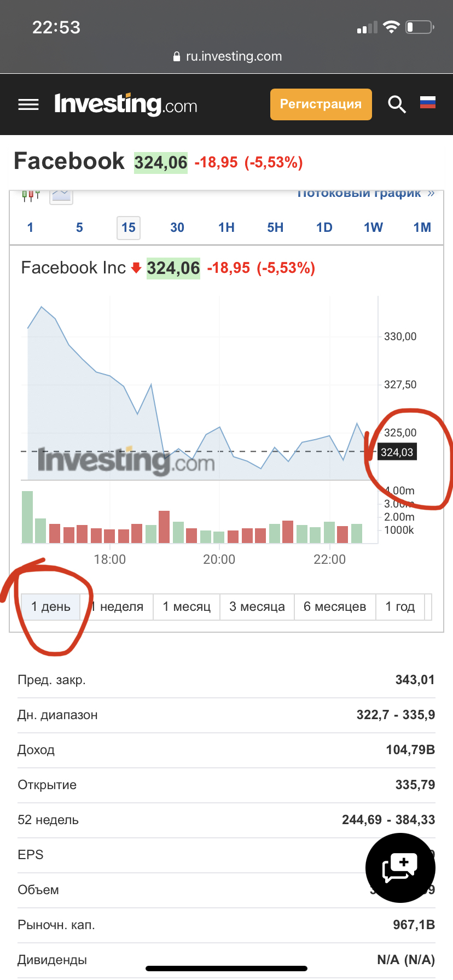The height and width of the screenshot is (980, 453).
Task: Switch to the 1 месяц range tab
Action: pyautogui.click(x=187, y=606)
